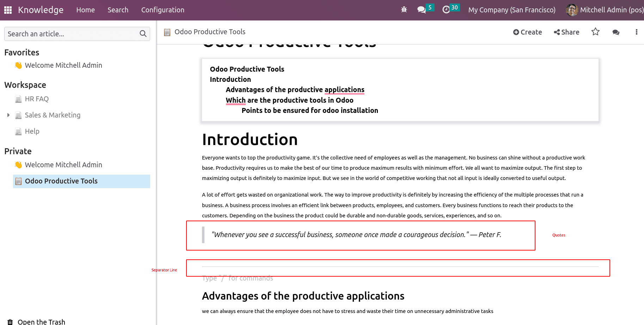Expand the Sales & Marketing article tree

(8, 115)
